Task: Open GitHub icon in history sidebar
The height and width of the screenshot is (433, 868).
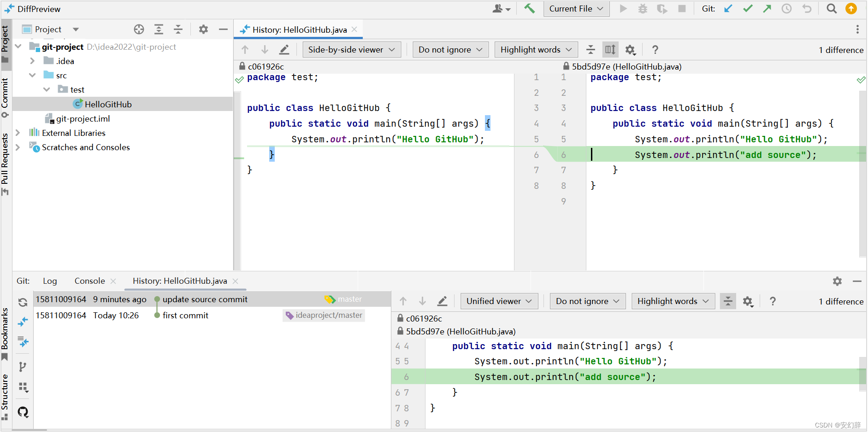Action: pos(23,412)
